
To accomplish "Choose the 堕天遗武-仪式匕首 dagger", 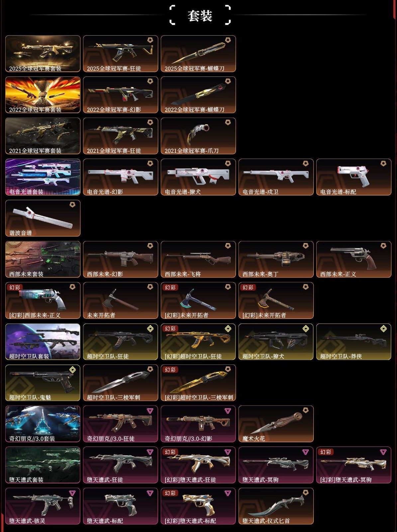I will point(276,506).
